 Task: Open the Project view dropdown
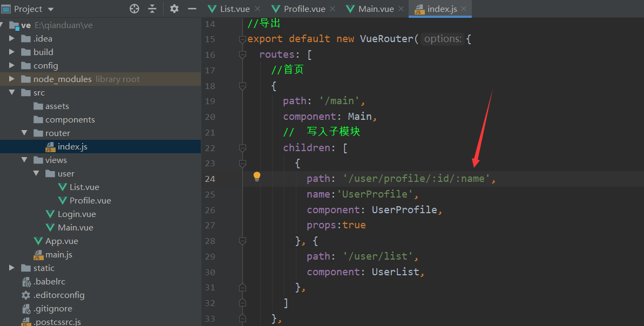[x=51, y=9]
